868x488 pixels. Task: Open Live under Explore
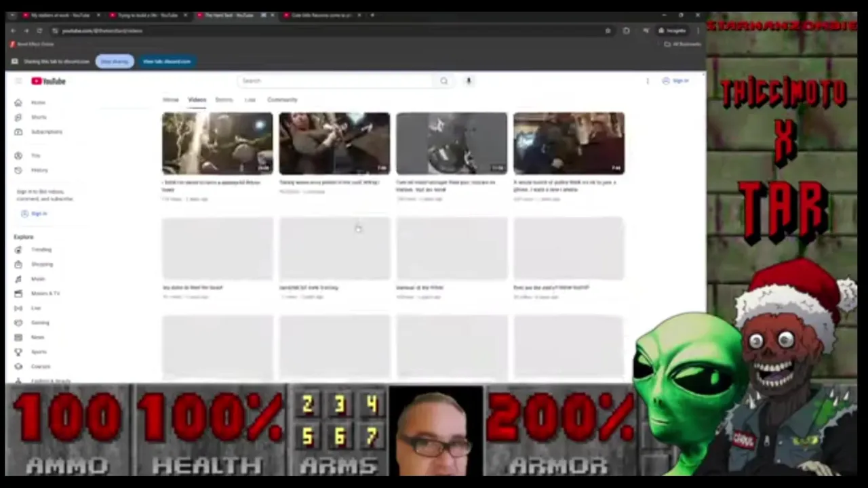pyautogui.click(x=28, y=308)
